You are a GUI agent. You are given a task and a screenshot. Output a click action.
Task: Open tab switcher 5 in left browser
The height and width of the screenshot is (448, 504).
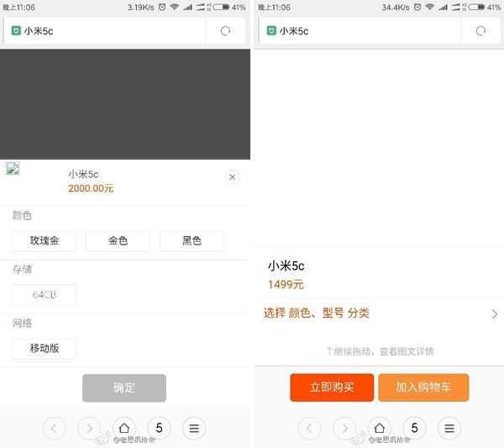159,428
